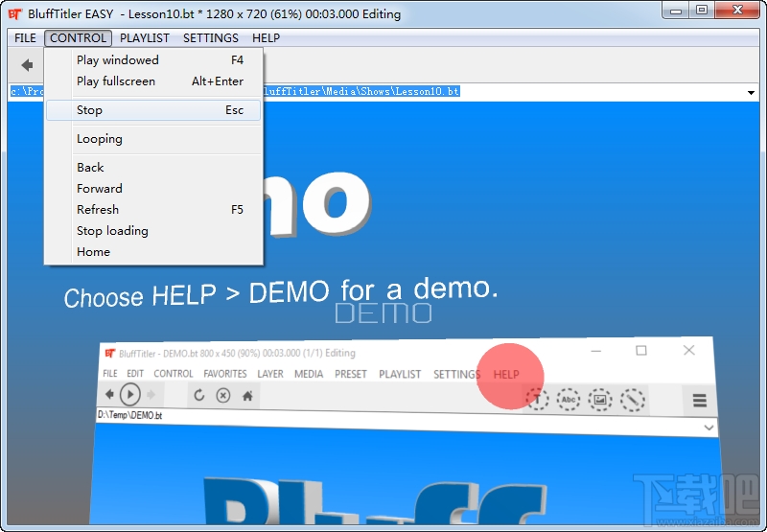Viewport: 767px width, 532px height.
Task: Expand the file path dropdown arrow
Action: [x=751, y=92]
